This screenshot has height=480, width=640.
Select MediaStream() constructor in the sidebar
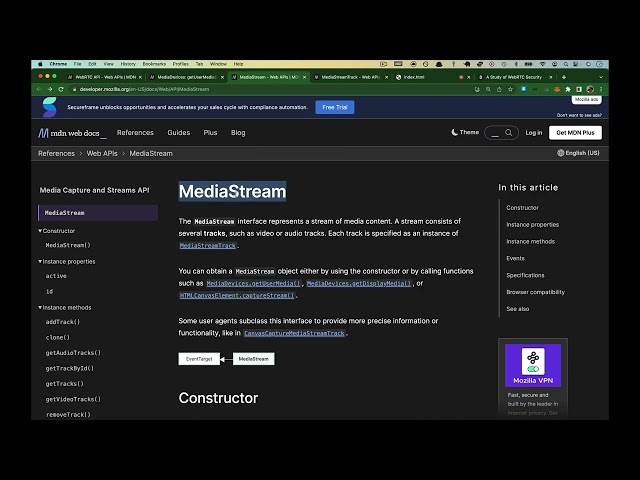point(68,245)
